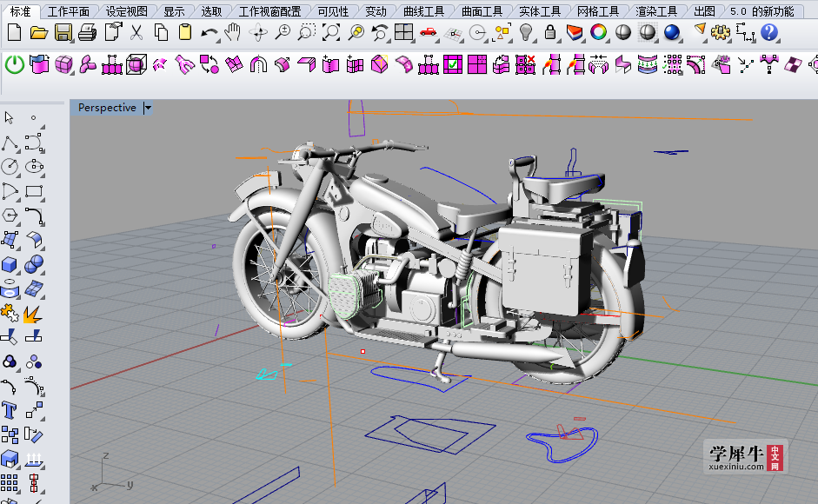Select the Polyline tool in sidebar
The height and width of the screenshot is (504, 818).
[10, 143]
